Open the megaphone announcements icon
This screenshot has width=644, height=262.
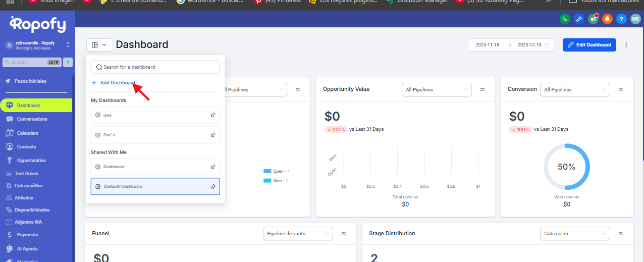click(593, 19)
